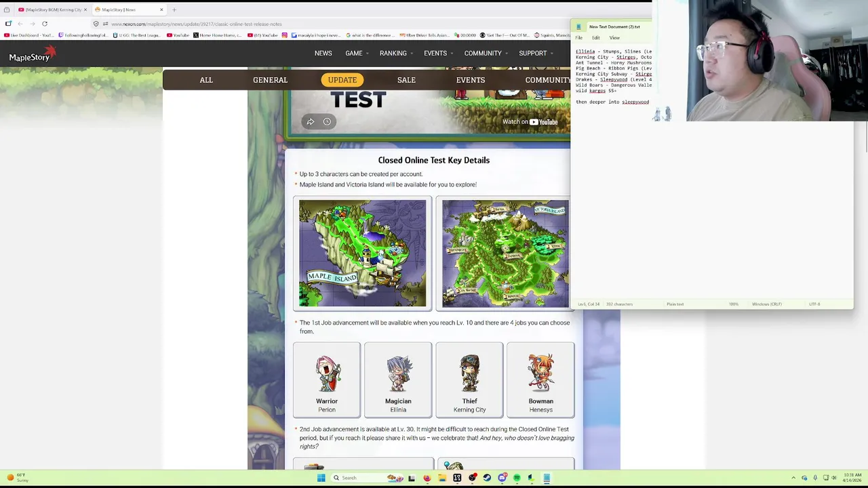
Task: Click the Thief Kerning City job card
Action: (x=469, y=380)
